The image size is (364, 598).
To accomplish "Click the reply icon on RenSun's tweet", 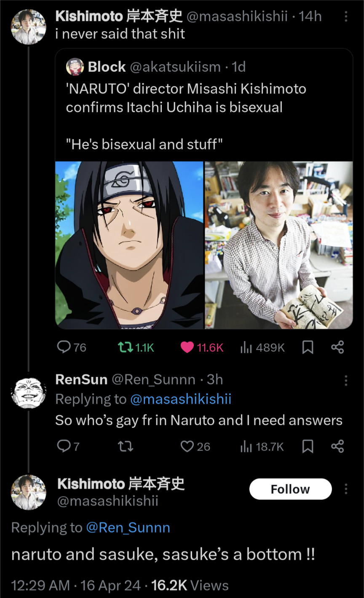I will [x=64, y=446].
